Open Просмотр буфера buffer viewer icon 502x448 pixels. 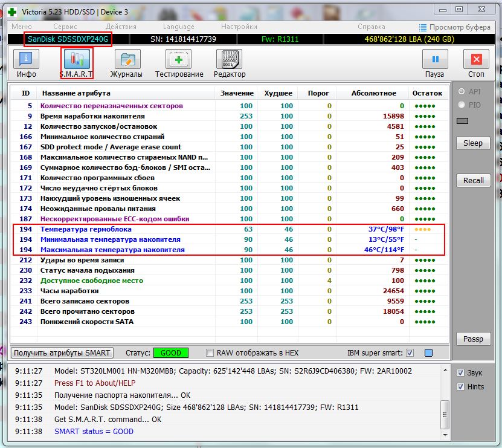point(423,28)
